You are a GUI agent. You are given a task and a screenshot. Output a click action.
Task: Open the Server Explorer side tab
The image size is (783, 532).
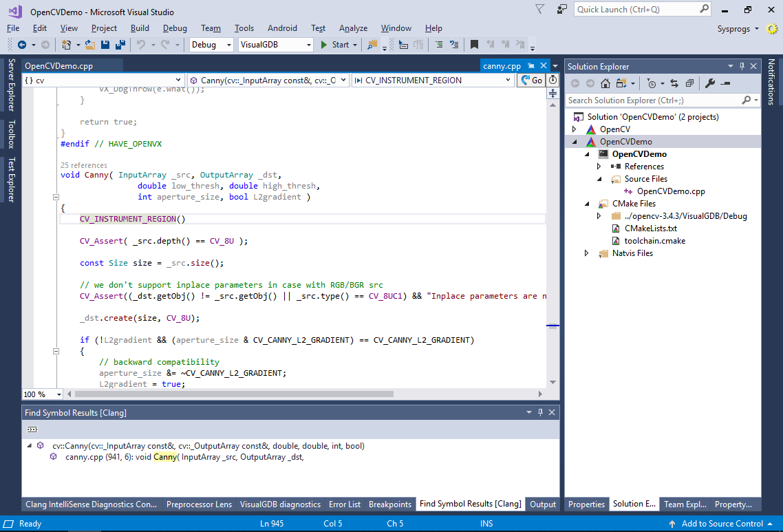tap(11, 85)
